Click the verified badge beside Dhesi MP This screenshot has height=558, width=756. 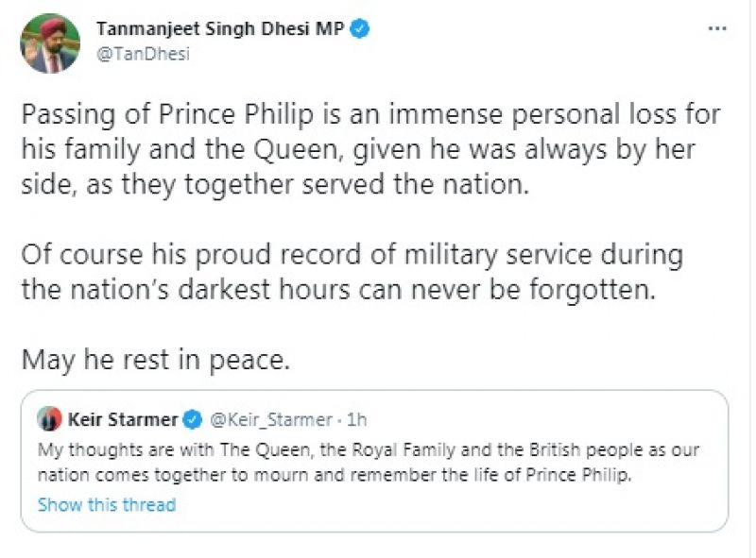(360, 29)
